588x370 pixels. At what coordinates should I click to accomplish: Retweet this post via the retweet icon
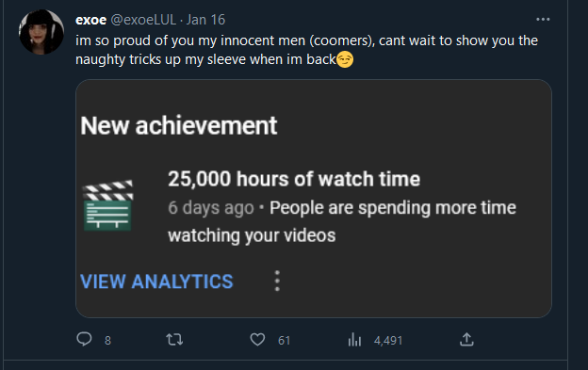[174, 340]
